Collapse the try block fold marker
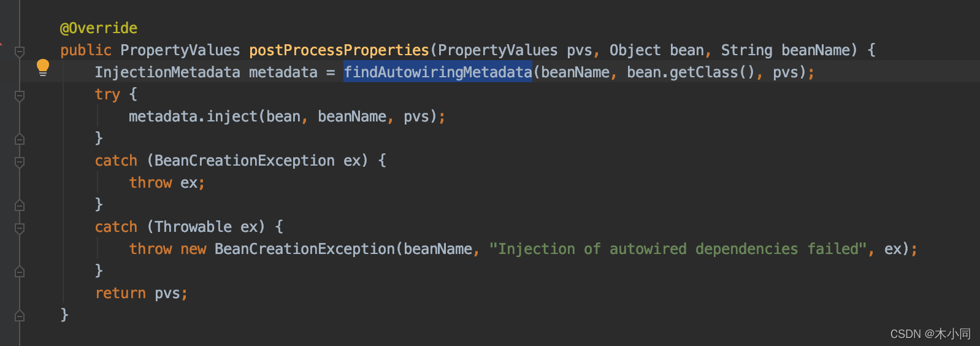 tap(20, 96)
